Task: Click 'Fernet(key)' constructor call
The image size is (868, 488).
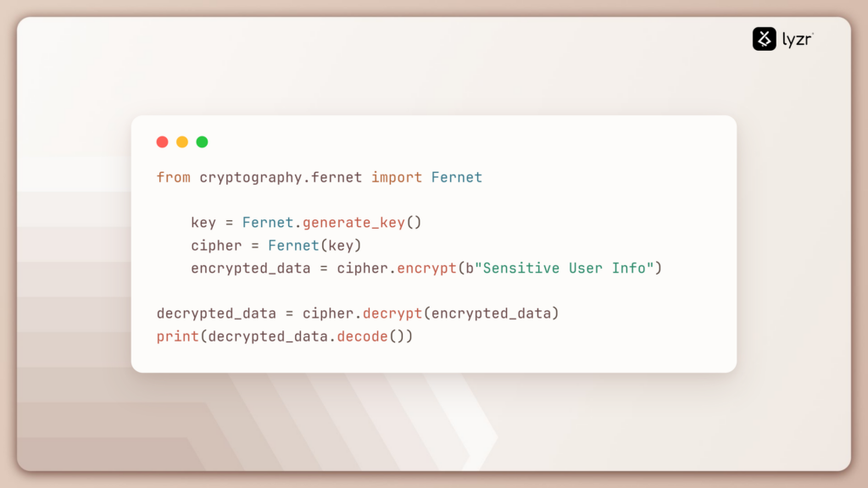Action: tap(314, 246)
